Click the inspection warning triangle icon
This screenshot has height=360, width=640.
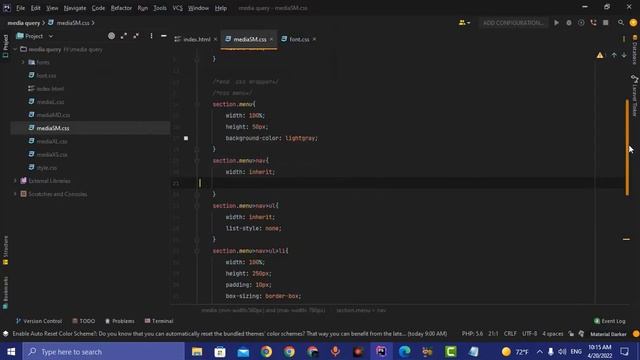[x=600, y=55]
